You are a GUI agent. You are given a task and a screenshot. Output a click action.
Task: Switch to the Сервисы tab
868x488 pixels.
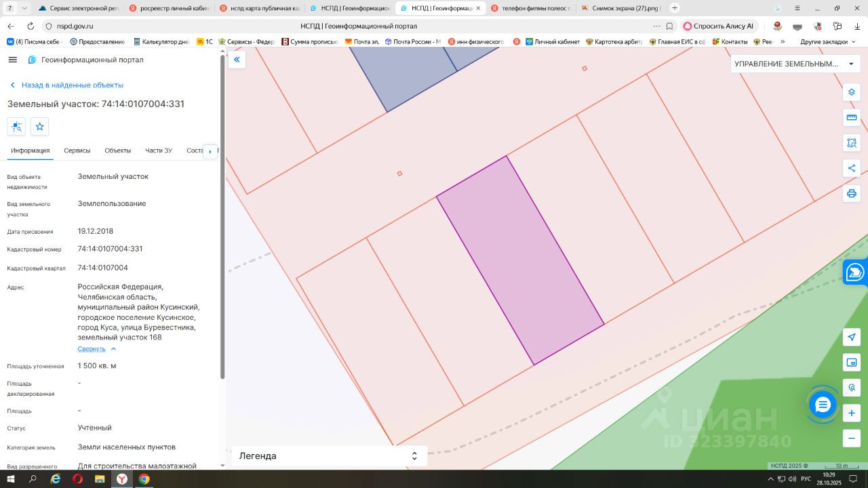(x=77, y=150)
